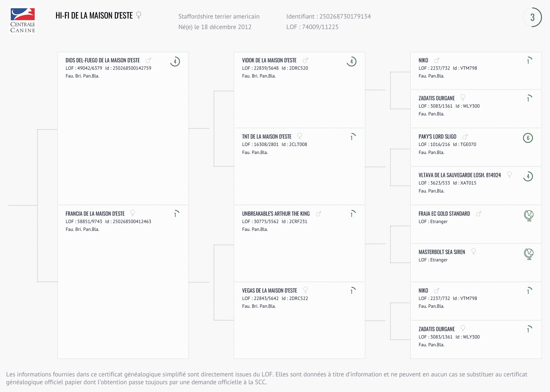Click the Centrale Canine logo
Viewport: 550px width, 392px height.
click(23, 20)
